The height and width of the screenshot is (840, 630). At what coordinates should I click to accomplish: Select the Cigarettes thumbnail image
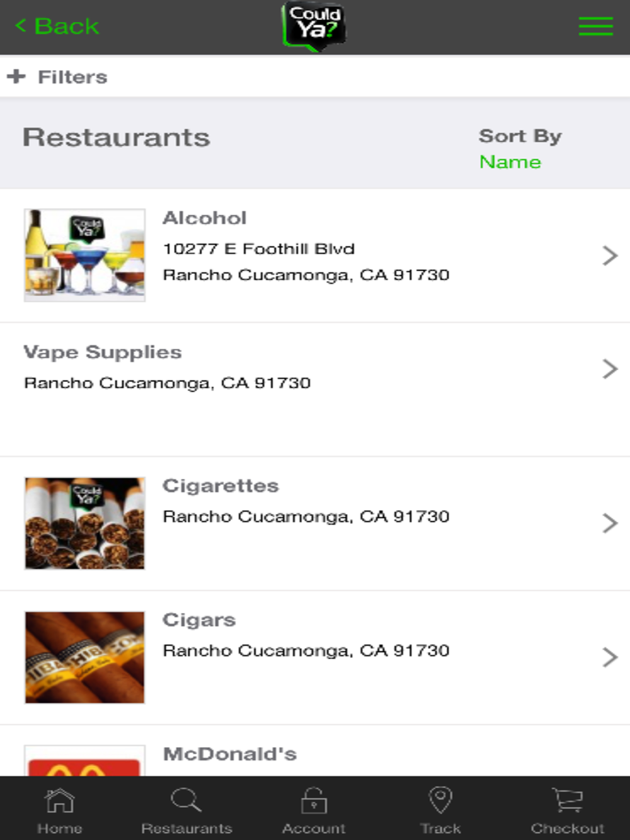pyautogui.click(x=85, y=523)
